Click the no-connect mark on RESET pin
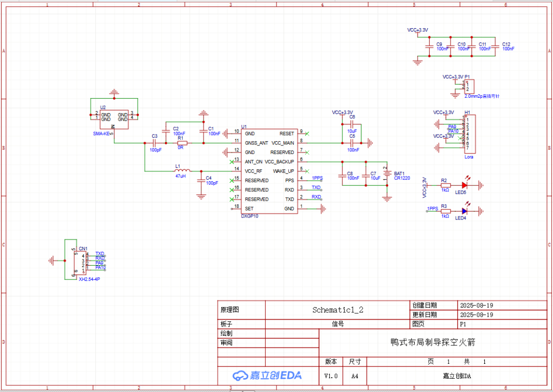Image resolution: width=553 pixels, height=392 pixels. [x=307, y=134]
